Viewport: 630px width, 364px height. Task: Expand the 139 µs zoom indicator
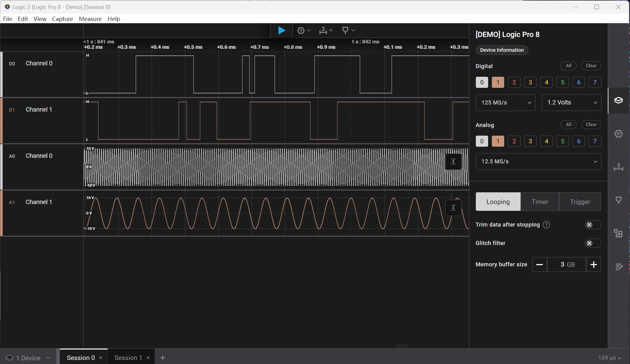point(609,358)
